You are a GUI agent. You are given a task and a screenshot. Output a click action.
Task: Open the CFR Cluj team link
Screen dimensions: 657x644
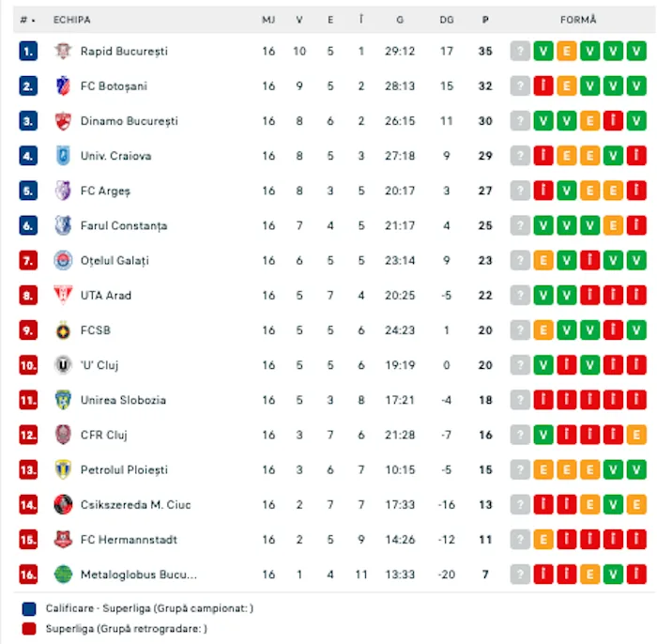tap(103, 435)
